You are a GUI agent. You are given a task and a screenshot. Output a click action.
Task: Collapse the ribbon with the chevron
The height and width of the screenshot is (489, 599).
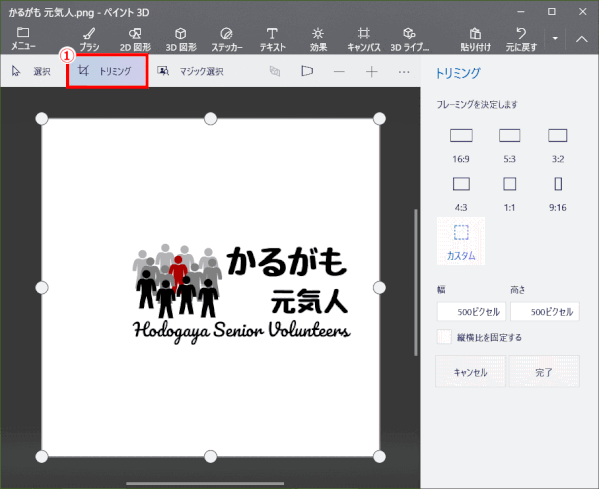point(581,39)
